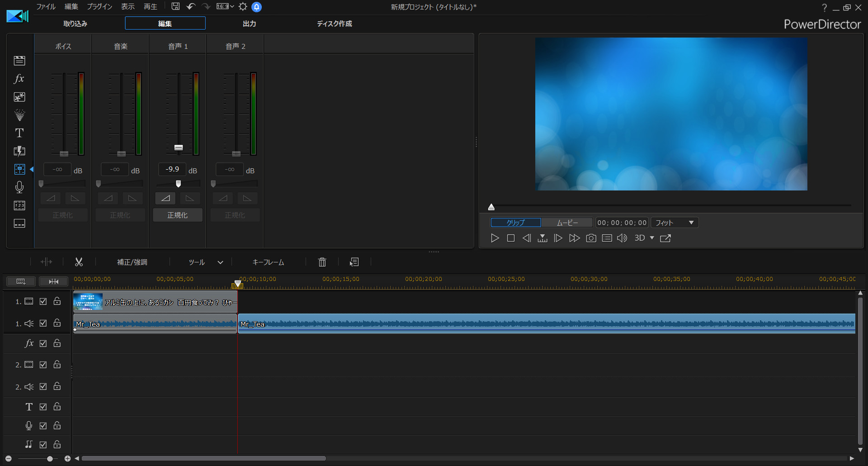Open the 16:9 aspect ratio dropdown
Screen dimensions: 868x466
tap(225, 6)
